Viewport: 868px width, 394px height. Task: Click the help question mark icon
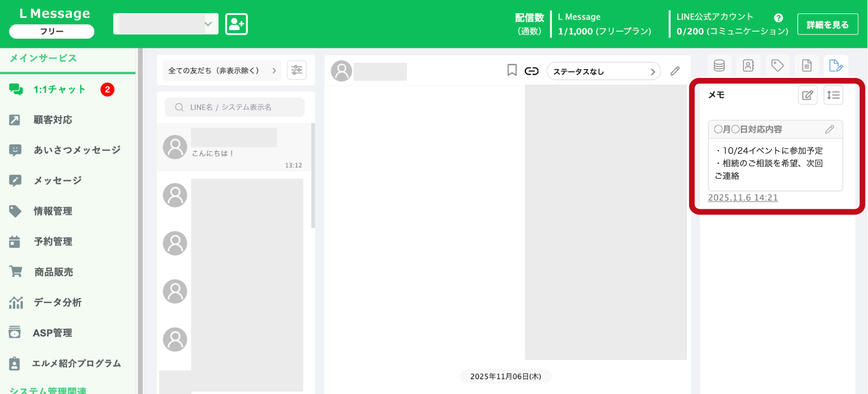[779, 18]
